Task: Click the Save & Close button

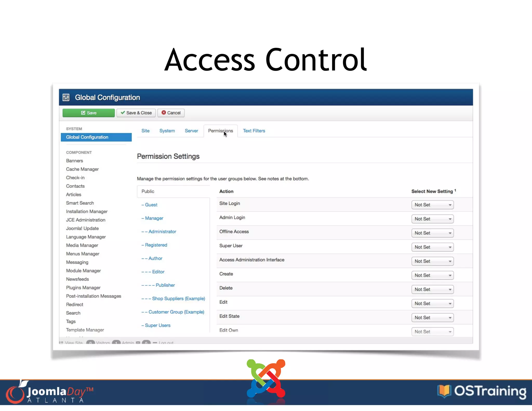Action: click(136, 113)
